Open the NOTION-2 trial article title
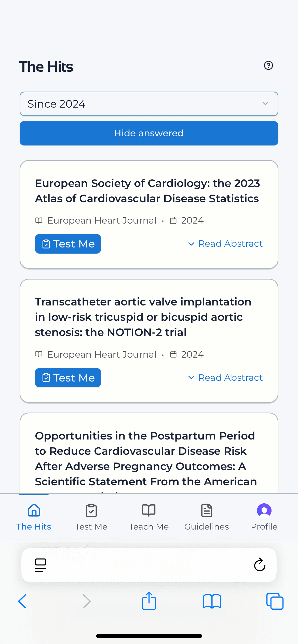This screenshot has height=644, width=298. (x=143, y=317)
